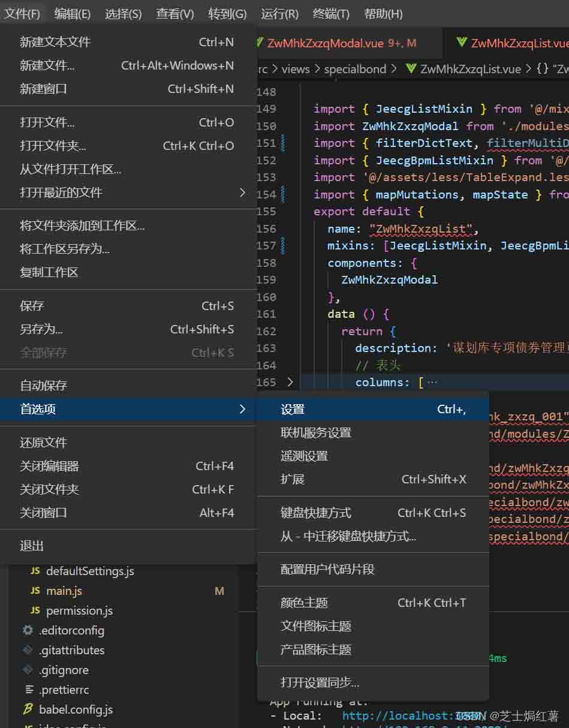Open the 运行(R) menu

[279, 13]
